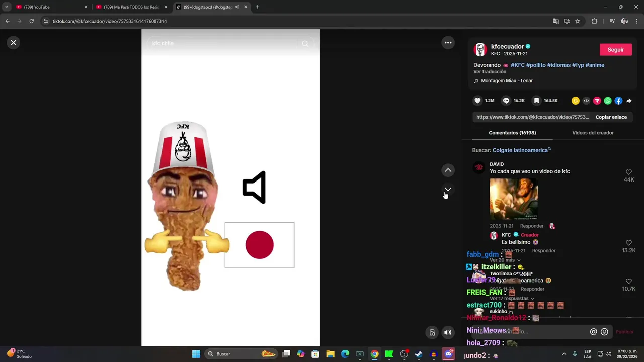Expand Ver 17 respuestas
The image size is (644, 362).
point(512,299)
